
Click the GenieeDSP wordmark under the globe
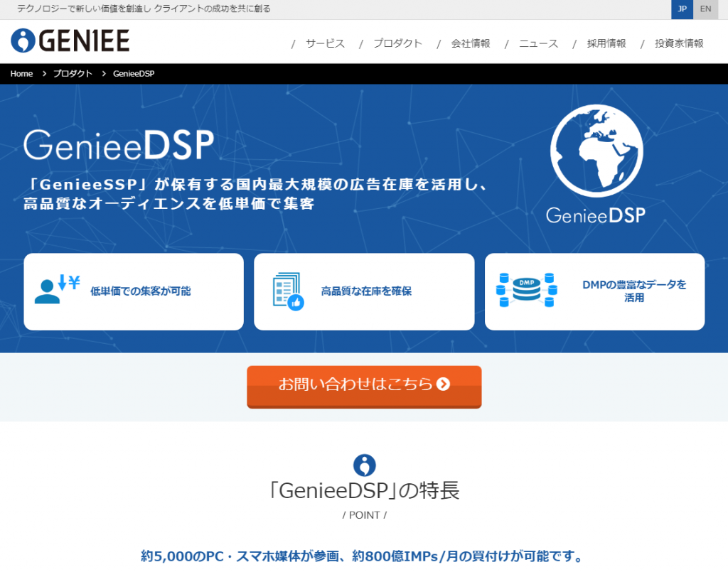coord(596,215)
